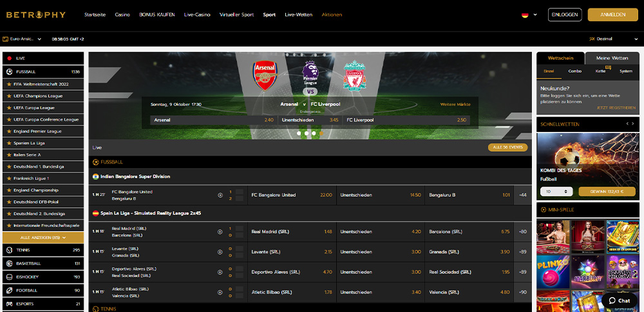This screenshot has height=312, width=644.
Task: Click previous arrow in Schnellwetten panel
Action: click(627, 124)
